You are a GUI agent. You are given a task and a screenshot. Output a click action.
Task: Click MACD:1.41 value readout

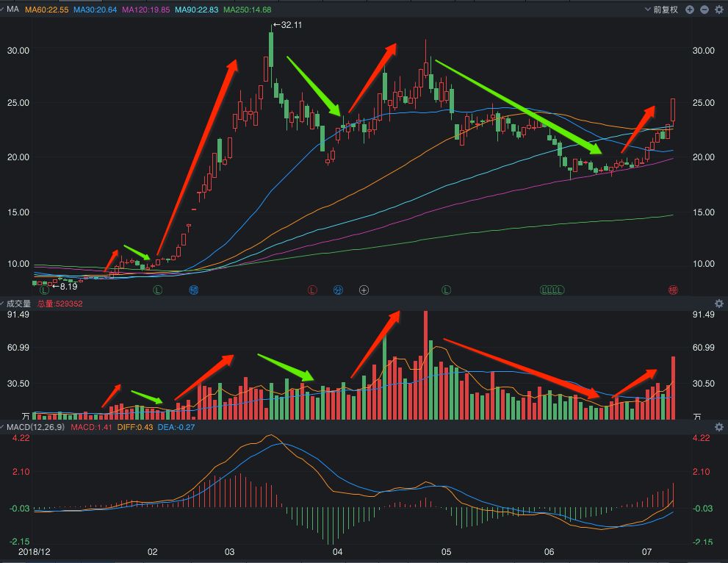coord(91,427)
